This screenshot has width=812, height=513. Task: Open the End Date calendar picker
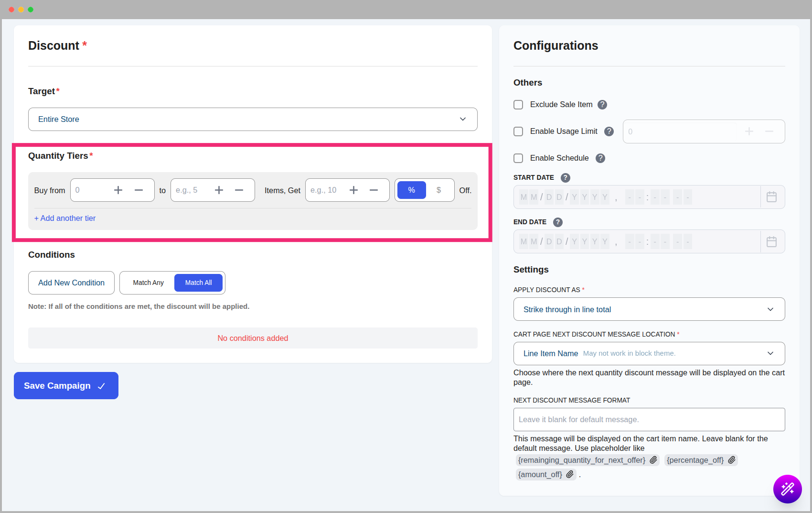pos(771,242)
